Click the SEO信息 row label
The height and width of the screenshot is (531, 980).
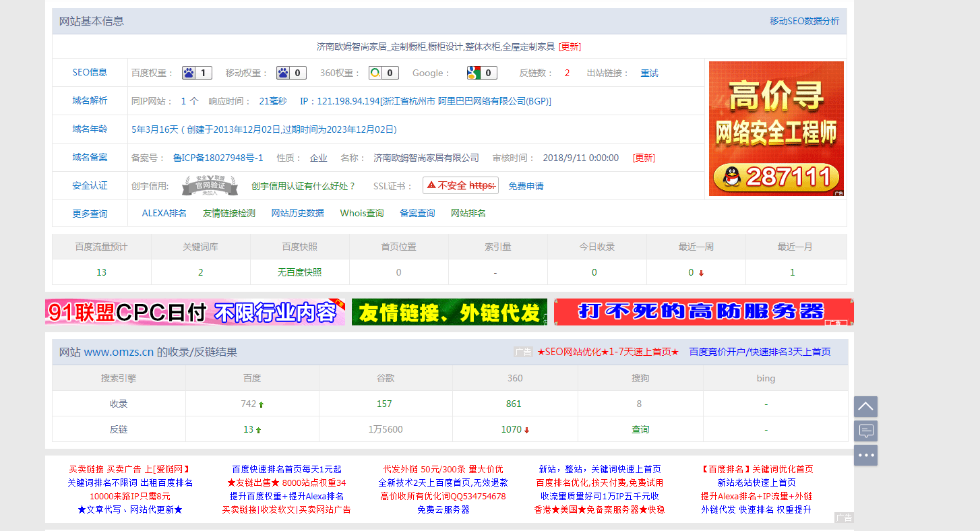pos(90,72)
